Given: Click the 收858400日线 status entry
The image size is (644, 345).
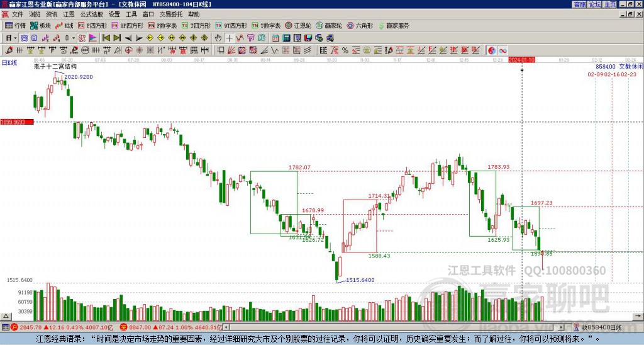Looking at the screenshot, I should click(x=601, y=327).
